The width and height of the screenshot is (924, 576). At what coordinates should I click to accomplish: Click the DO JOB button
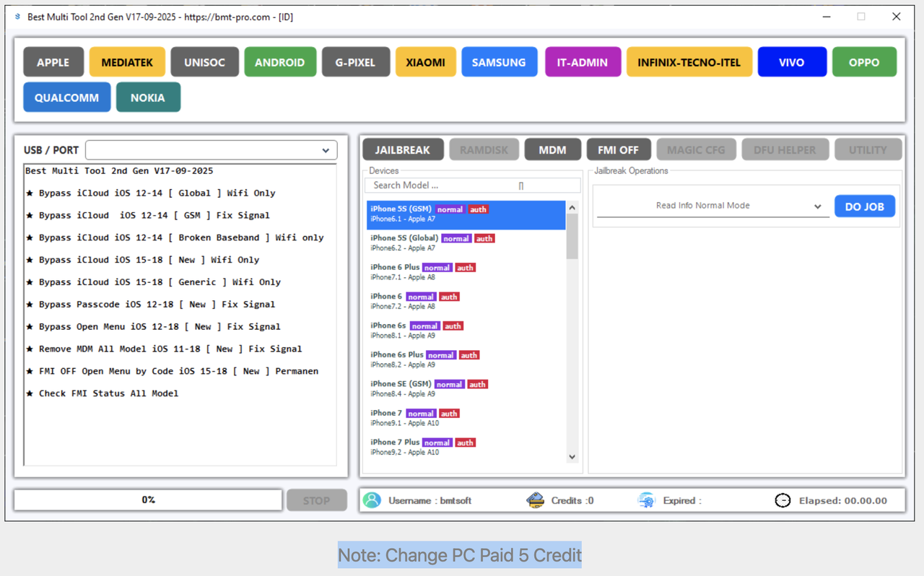865,206
